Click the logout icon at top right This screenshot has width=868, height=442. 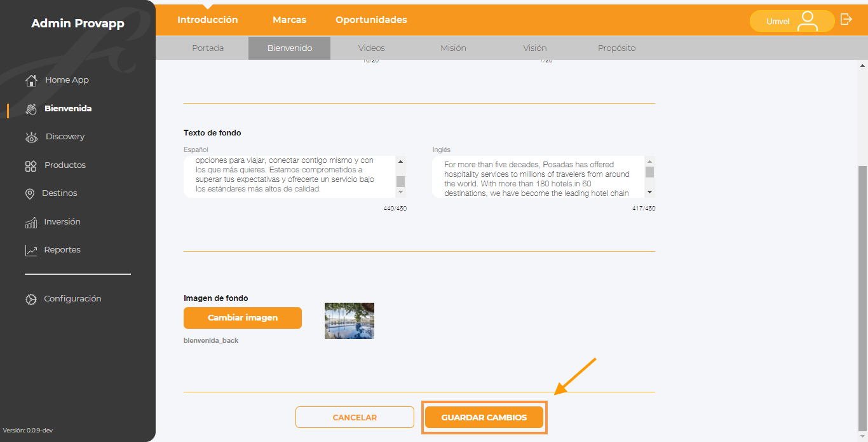click(846, 19)
